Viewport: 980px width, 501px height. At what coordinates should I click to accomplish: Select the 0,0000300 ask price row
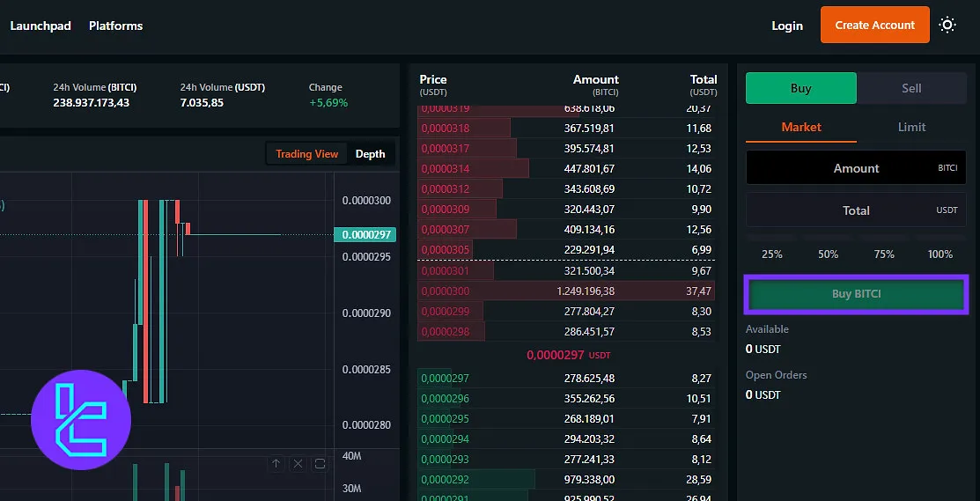point(568,291)
